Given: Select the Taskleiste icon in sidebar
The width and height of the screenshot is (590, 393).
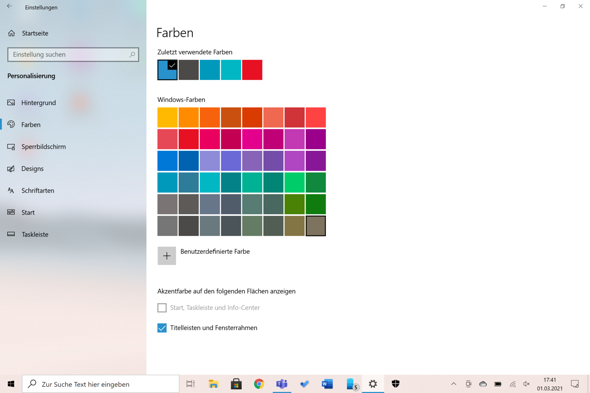Looking at the screenshot, I should click(11, 234).
